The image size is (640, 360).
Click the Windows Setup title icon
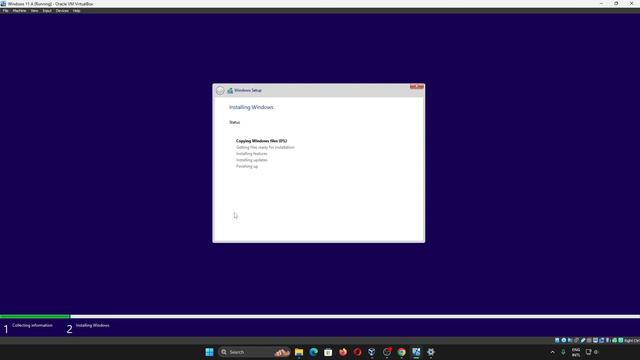coord(230,91)
